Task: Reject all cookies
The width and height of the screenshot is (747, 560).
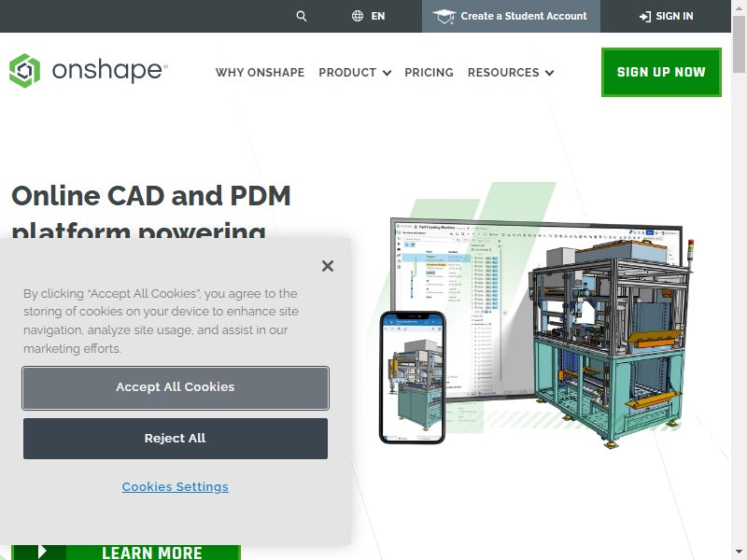Action: click(176, 439)
